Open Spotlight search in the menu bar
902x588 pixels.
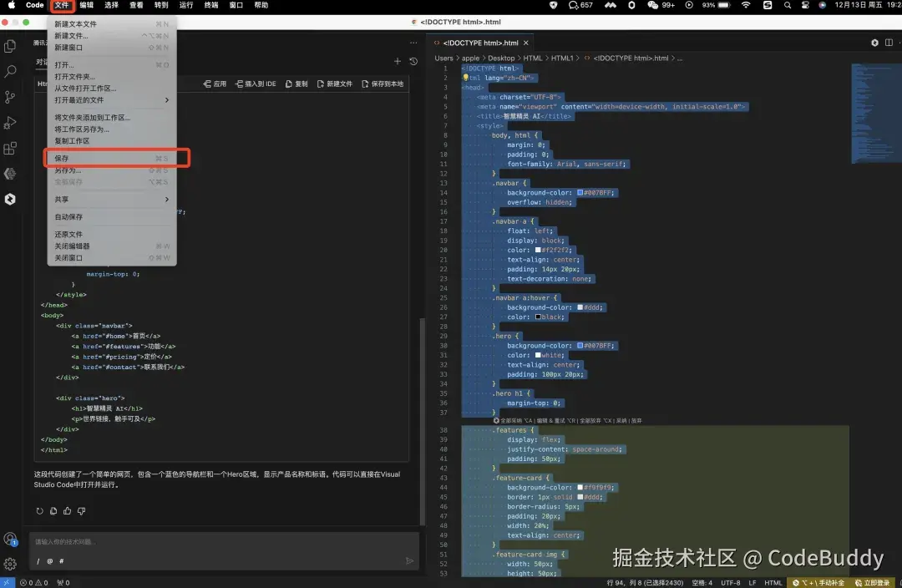click(787, 5)
